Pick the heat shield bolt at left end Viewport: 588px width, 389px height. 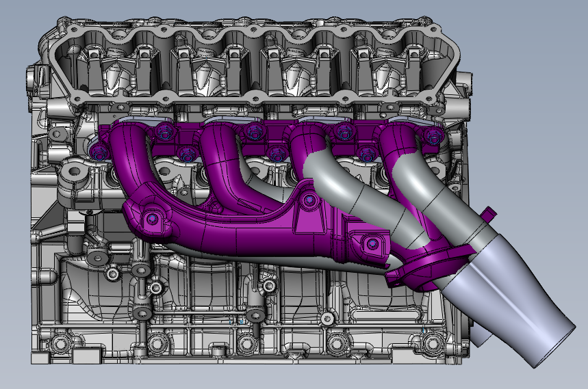(152, 219)
